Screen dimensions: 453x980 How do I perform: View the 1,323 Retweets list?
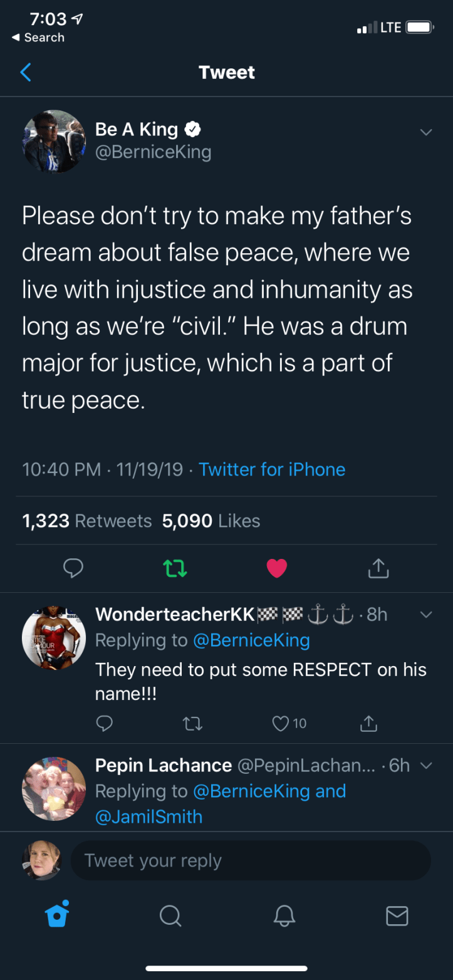(87, 521)
